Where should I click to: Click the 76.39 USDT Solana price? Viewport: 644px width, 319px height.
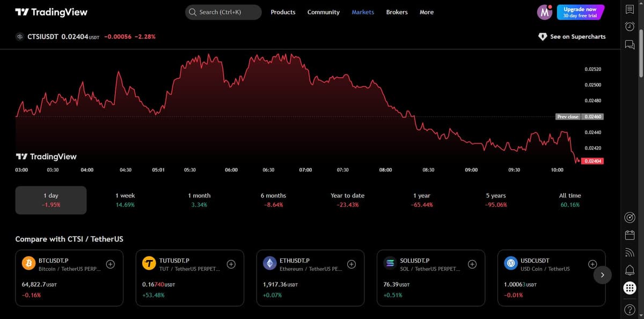click(397, 284)
